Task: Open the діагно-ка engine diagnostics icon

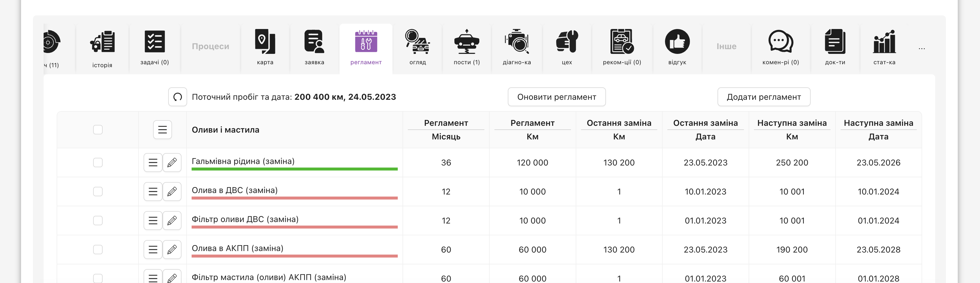Action: [x=516, y=41]
